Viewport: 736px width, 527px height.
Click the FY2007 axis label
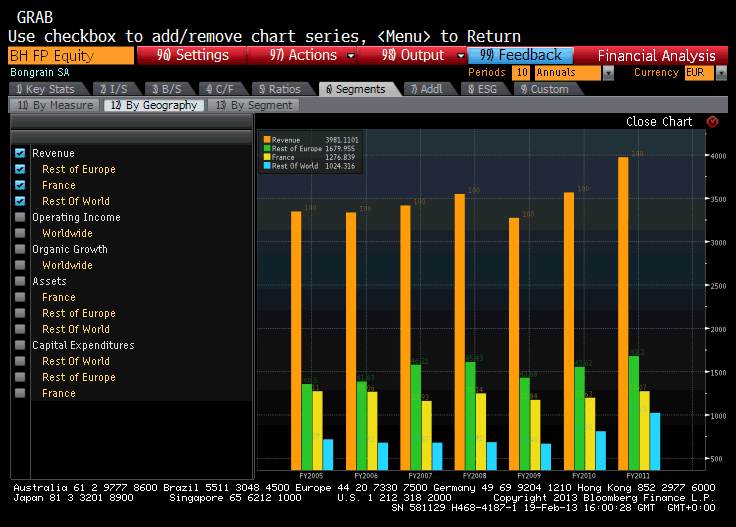[420, 475]
